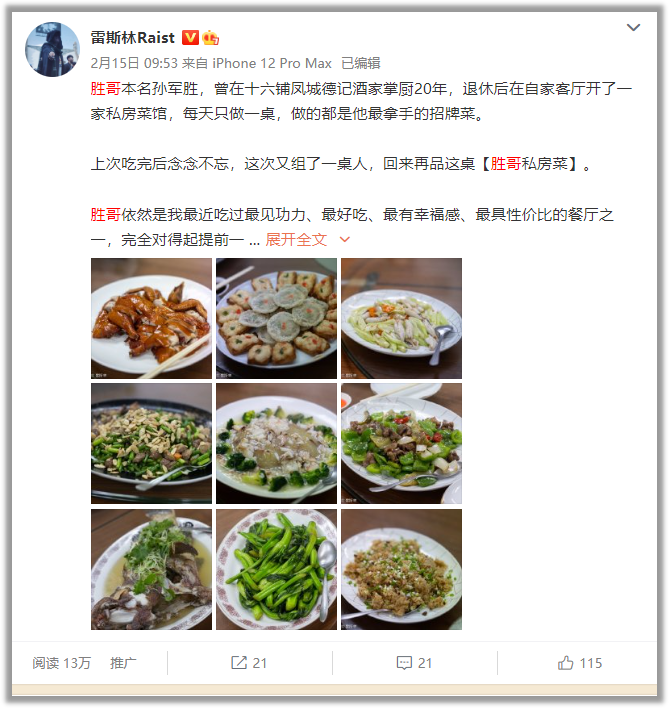
Task: Open the fried rice photo thumbnail
Action: pos(401,569)
